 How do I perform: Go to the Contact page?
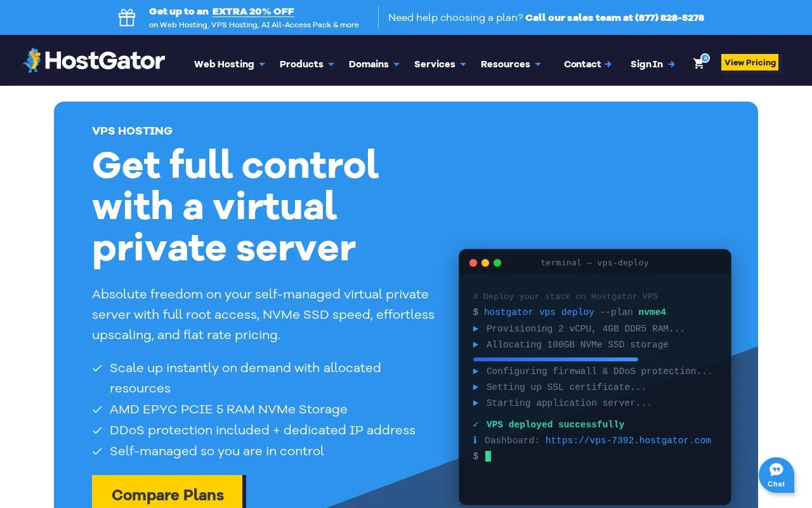588,64
